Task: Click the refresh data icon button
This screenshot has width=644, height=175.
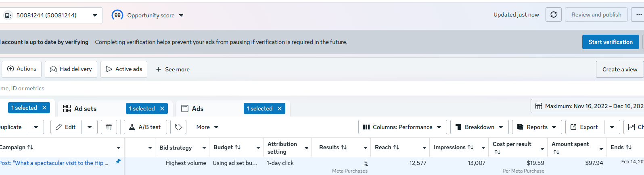Action: [x=554, y=15]
